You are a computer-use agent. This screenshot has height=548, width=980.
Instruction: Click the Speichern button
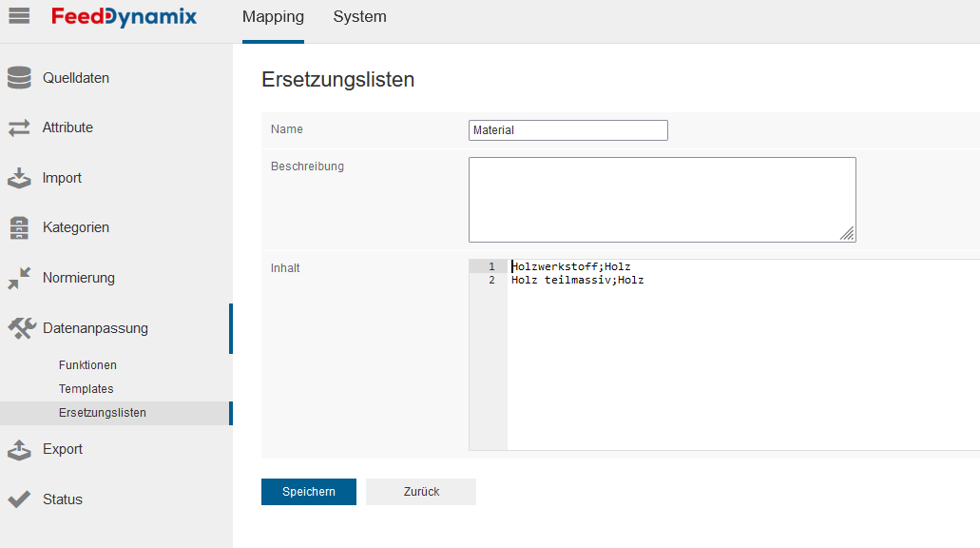pos(309,492)
